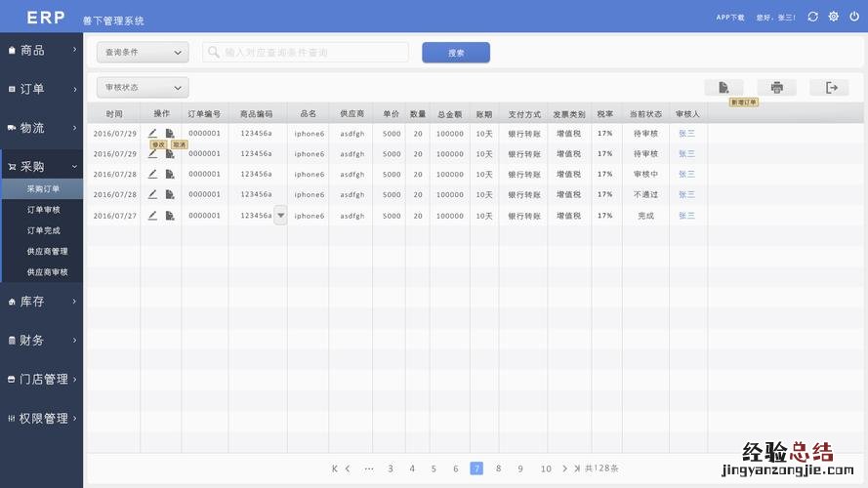The image size is (868, 488).
Task: Select 订单审核 in the sidebar submenu
Action: click(x=43, y=210)
